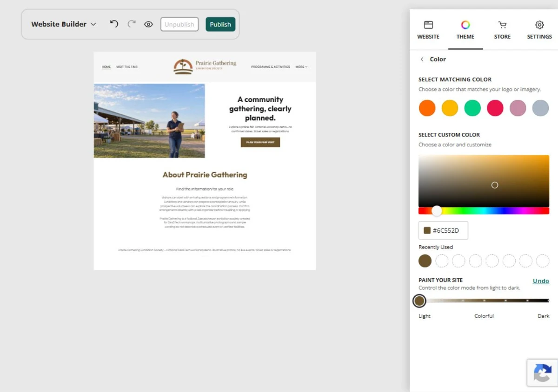Viewport: 558px width, 392px height.
Task: Reuse the brown recently used color
Action: pyautogui.click(x=425, y=261)
